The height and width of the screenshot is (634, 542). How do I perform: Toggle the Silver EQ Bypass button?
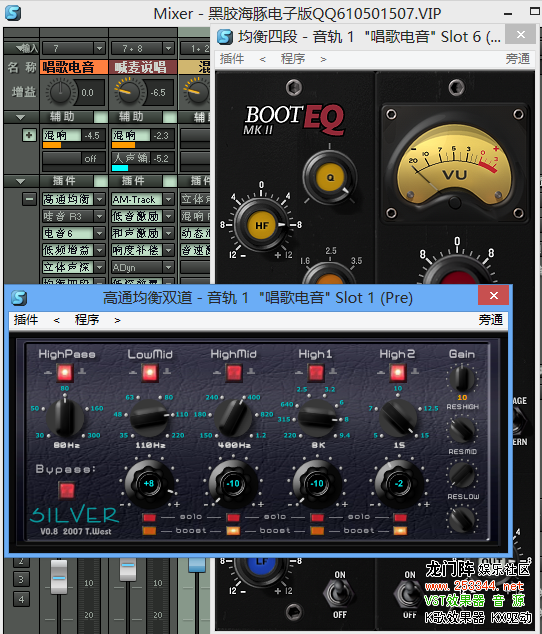click(x=67, y=490)
